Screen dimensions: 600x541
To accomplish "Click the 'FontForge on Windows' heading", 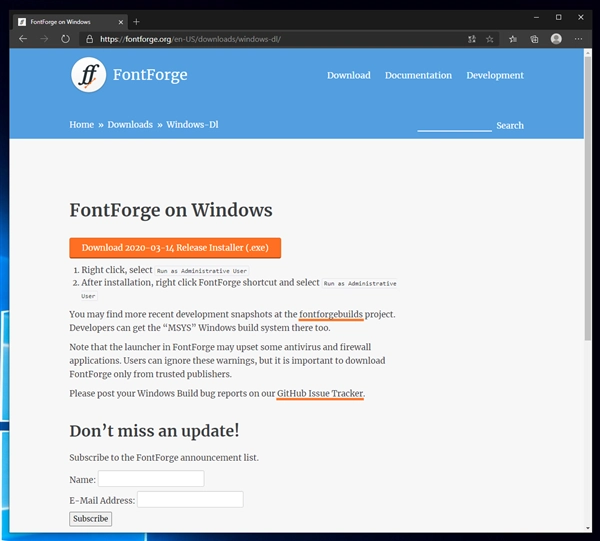I will [171, 210].
